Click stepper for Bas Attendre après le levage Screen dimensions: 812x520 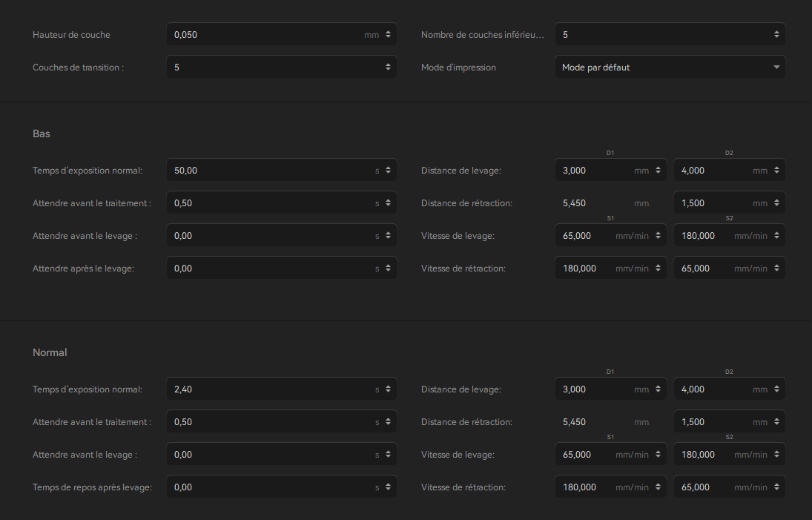(x=388, y=269)
